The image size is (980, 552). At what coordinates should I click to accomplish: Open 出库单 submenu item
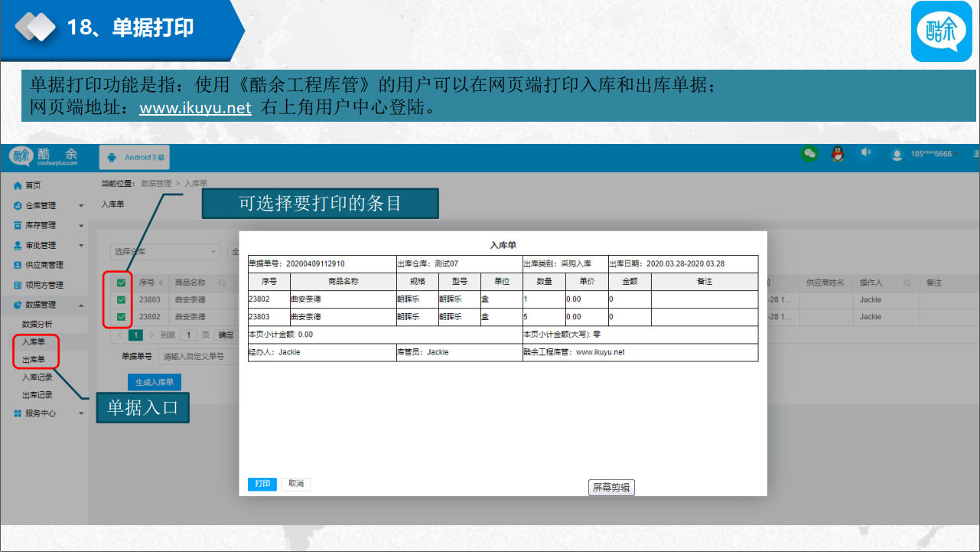tap(34, 359)
